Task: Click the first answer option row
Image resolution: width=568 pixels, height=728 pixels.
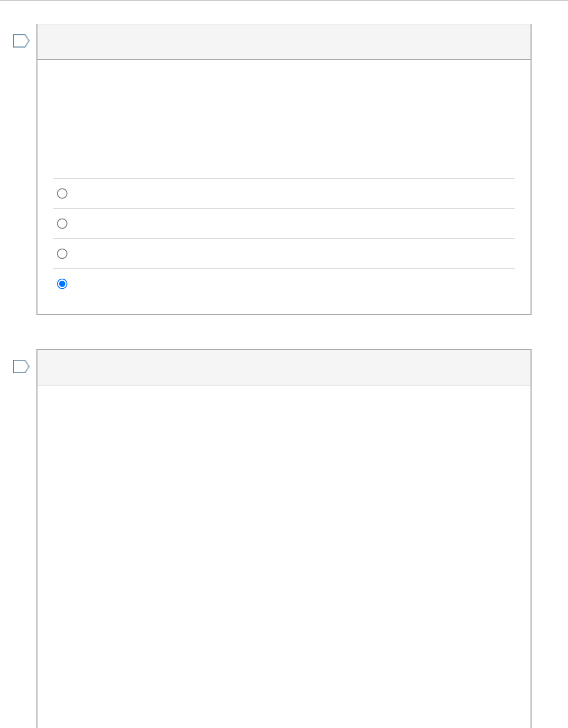Action: point(284,194)
